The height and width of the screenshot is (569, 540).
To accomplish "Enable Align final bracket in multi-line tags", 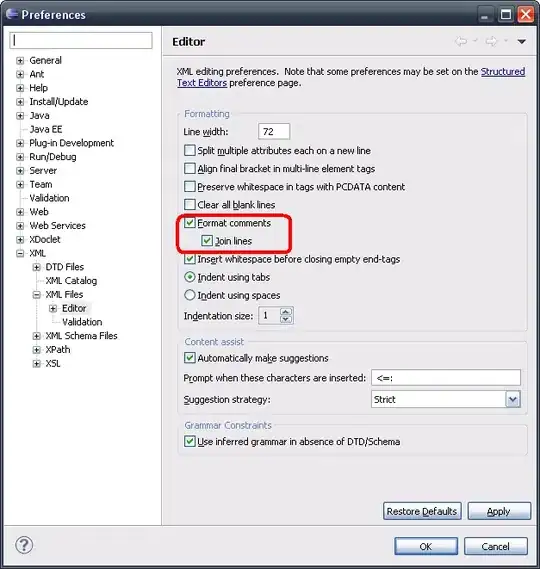I will 190,168.
